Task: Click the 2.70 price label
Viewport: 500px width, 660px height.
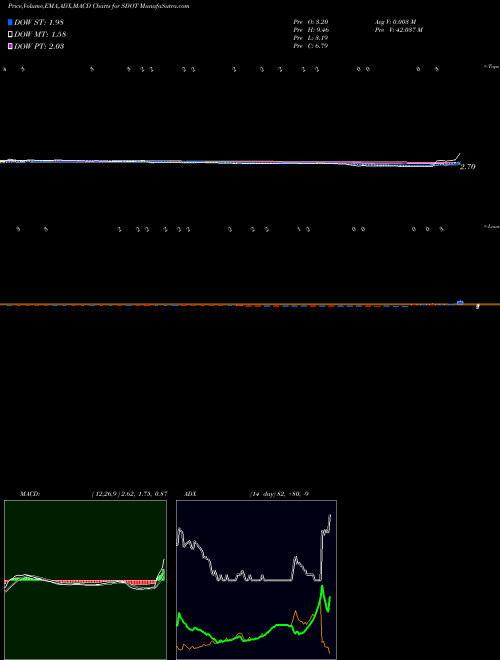Action: point(468,167)
